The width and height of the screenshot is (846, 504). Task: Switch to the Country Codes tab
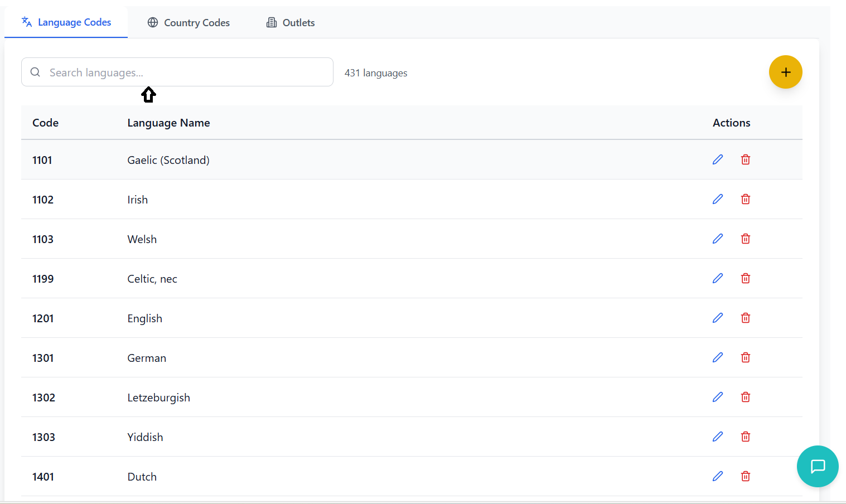(188, 23)
